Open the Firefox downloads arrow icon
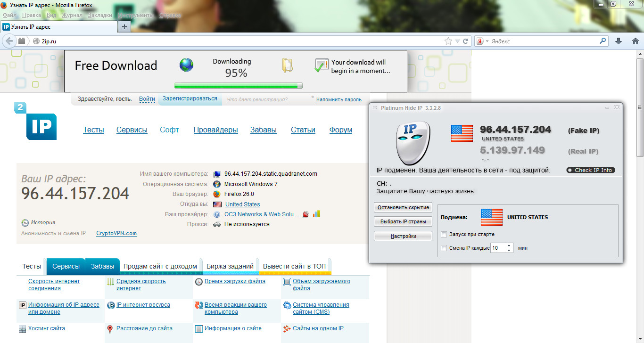This screenshot has height=343, width=644. (619, 41)
